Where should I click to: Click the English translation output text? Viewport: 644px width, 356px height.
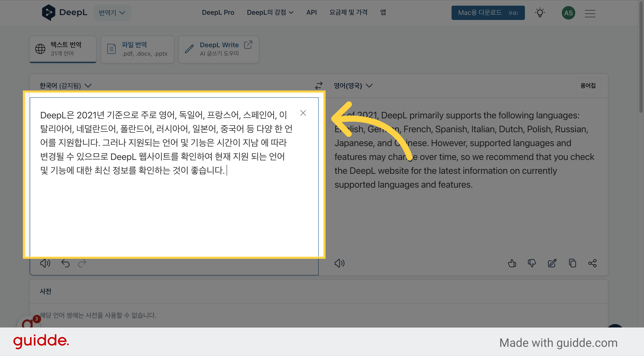point(464,150)
